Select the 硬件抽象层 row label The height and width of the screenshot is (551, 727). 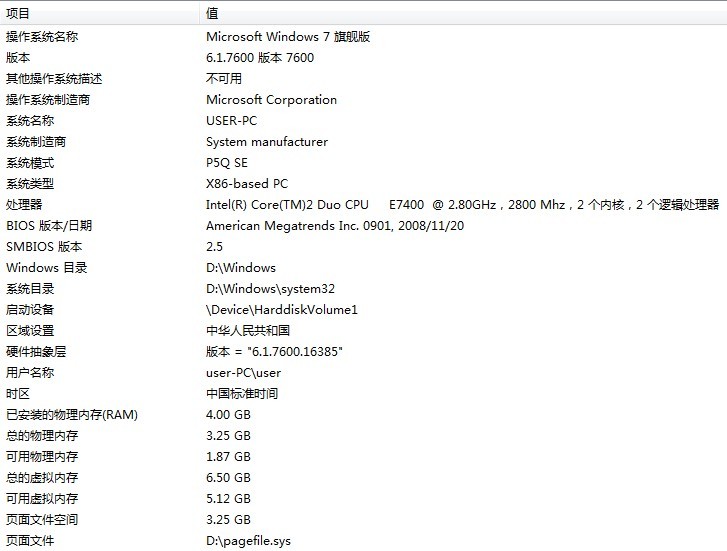click(36, 352)
